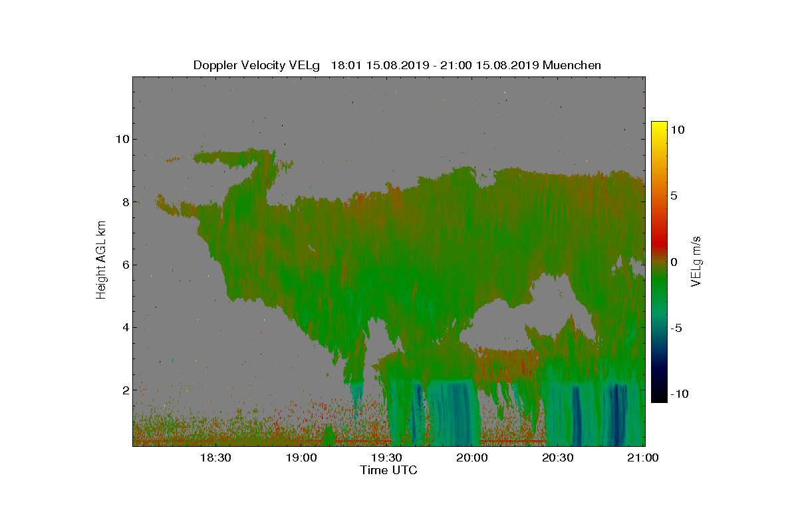This screenshot has width=798, height=532.
Task: Click the colorbar tick label '0'
Action: click(x=674, y=262)
